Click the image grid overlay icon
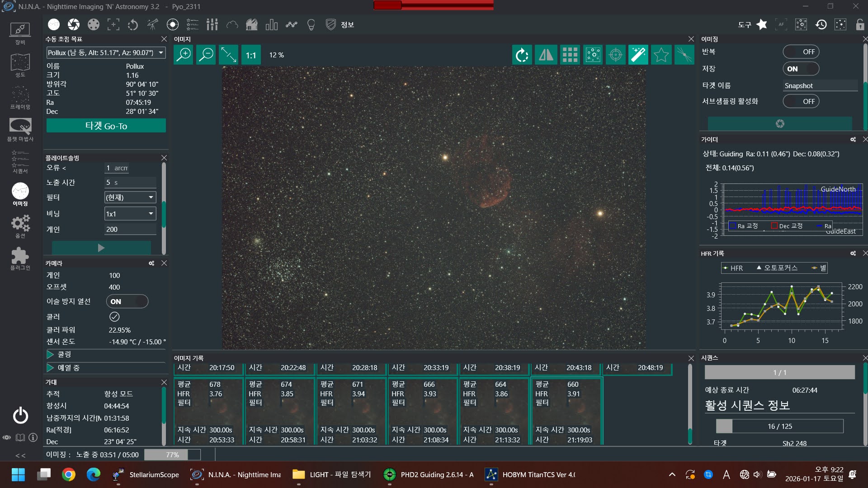 tap(570, 55)
